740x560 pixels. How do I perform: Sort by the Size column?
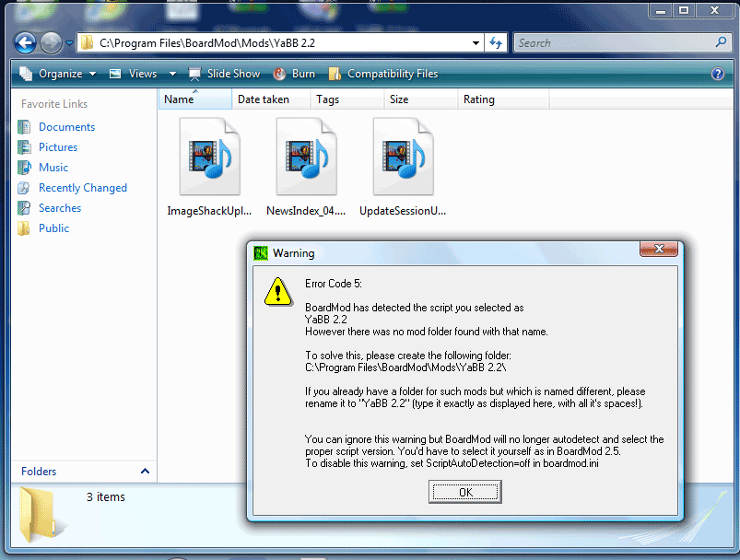pos(420,99)
